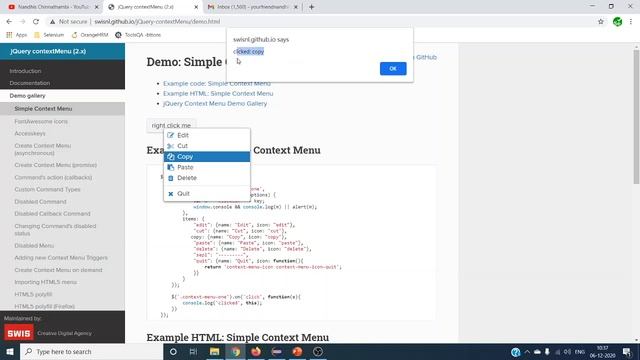Open a new browser tab

point(311,7)
